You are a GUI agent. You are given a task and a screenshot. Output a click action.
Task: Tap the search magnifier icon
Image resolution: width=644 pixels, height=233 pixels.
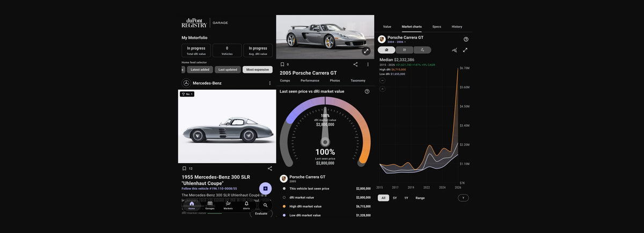click(x=265, y=205)
